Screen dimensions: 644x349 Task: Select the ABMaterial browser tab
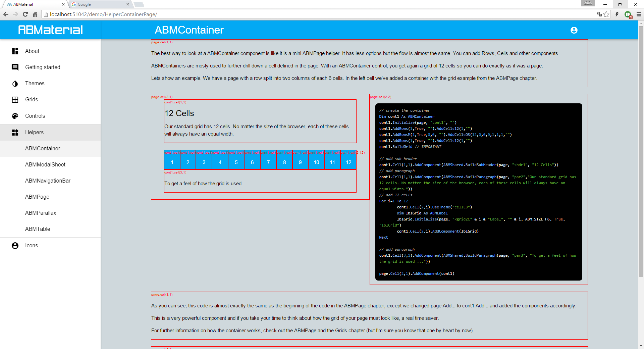35,4
